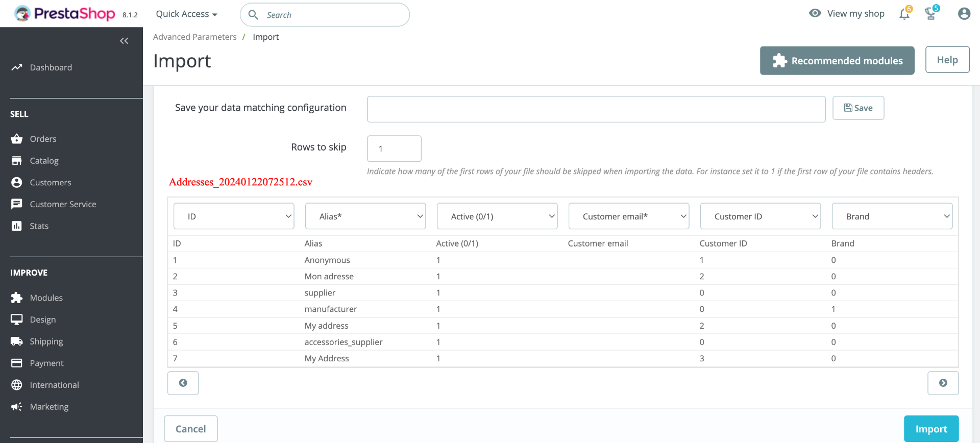Expand the Alias* column mapping dropdown
This screenshot has width=980, height=443.
click(x=365, y=216)
